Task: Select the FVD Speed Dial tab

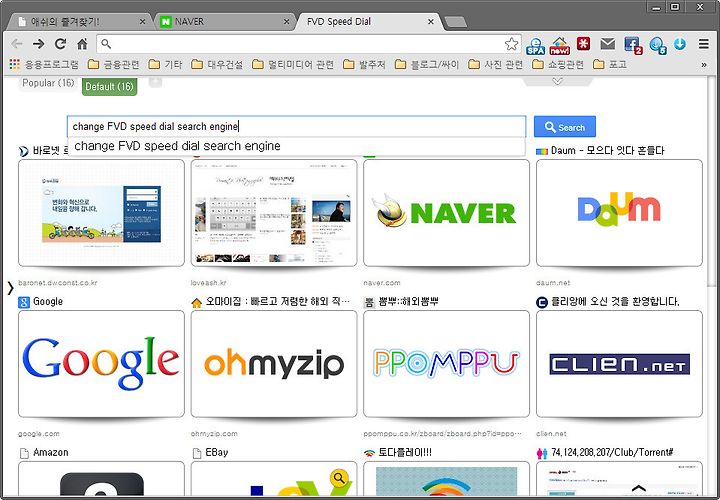Action: [365, 22]
